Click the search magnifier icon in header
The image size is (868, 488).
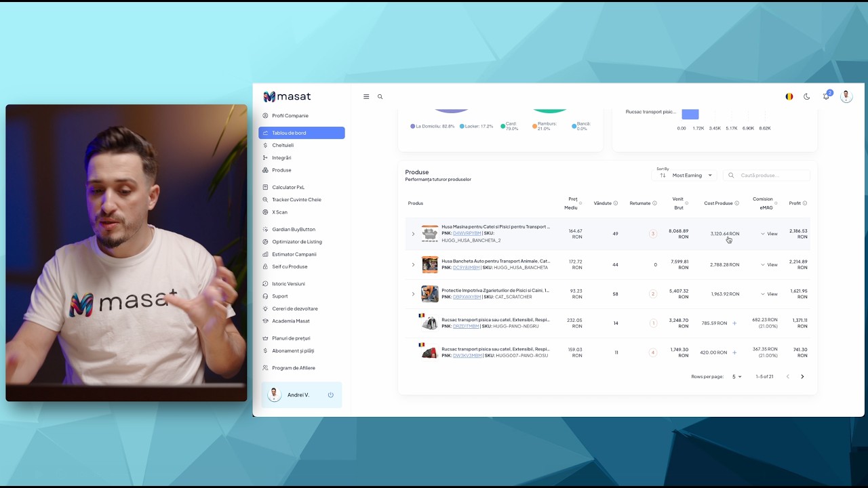380,97
